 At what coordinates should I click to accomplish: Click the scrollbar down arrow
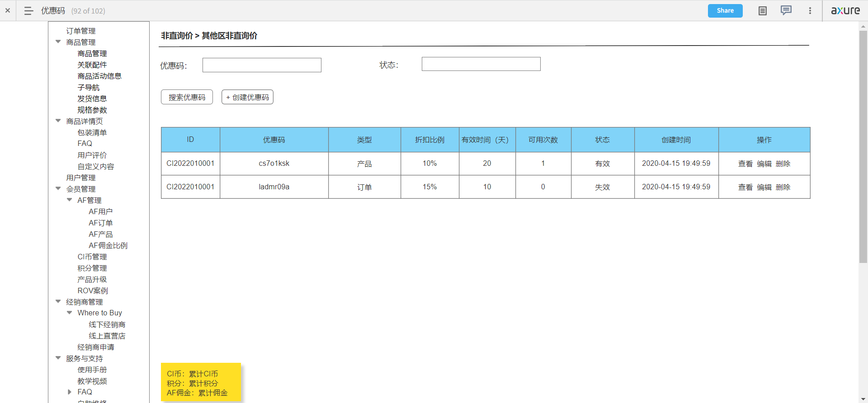[863, 399]
